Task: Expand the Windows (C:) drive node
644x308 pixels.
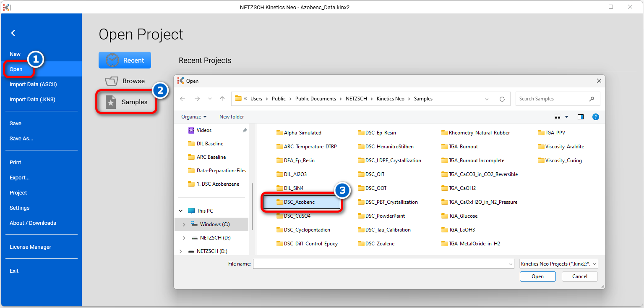Action: [184, 224]
